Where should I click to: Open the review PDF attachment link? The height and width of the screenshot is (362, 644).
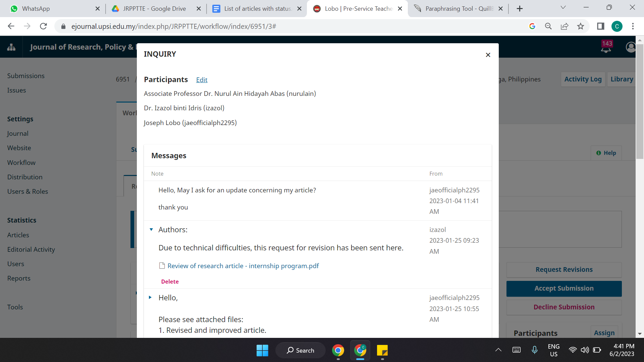point(243,266)
